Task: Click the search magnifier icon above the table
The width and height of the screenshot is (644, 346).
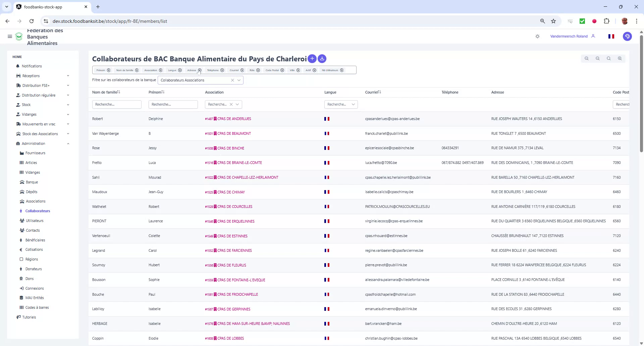Action: [608, 58]
